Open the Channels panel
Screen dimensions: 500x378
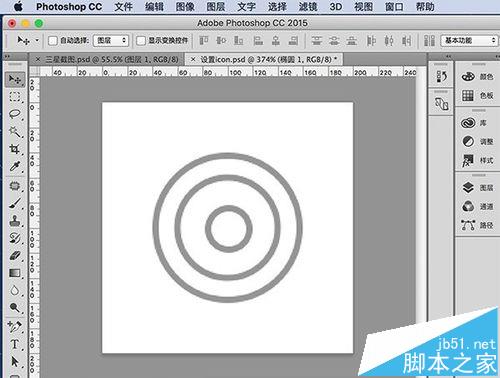[x=477, y=207]
